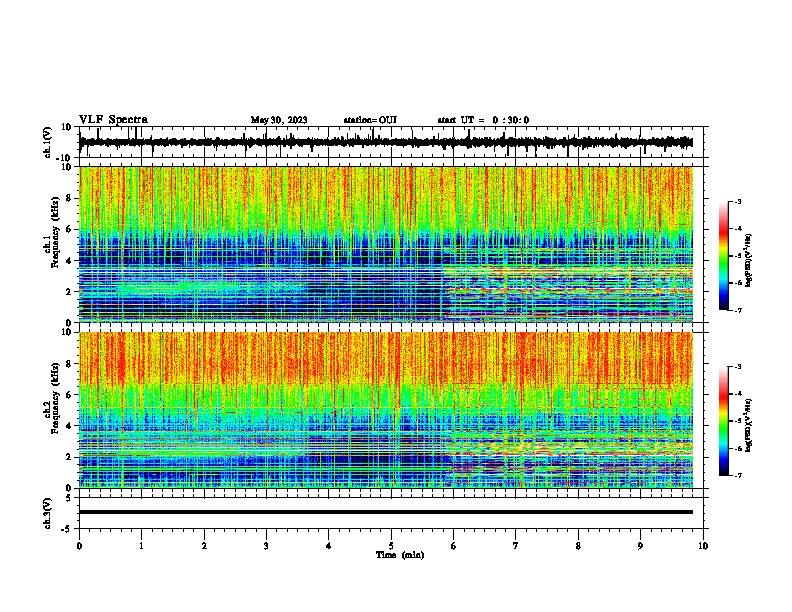Click the ch.2 spectrogram color scale bar
Image resolution: width=792 pixels, height=612 pixels.
point(723,421)
